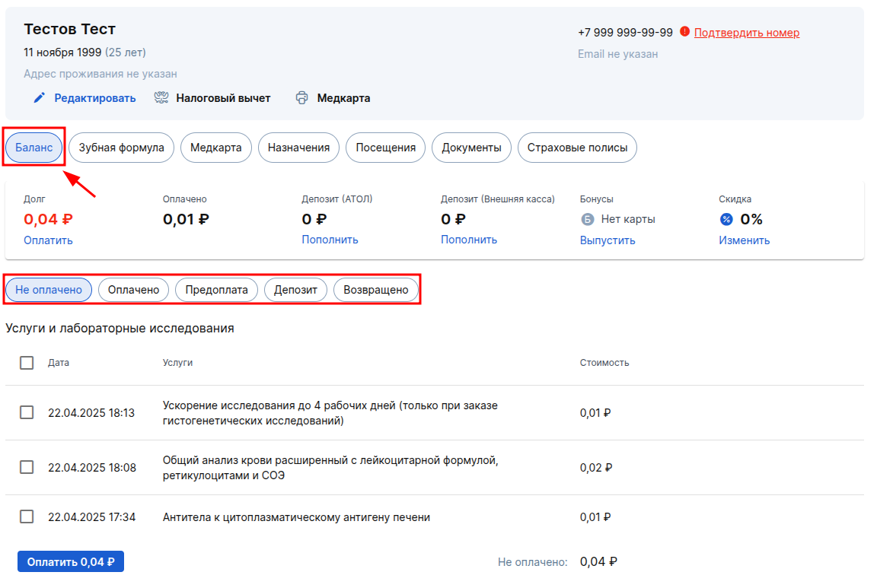Open the Страховые полисы tab
Viewport: 877px width, 588px height.
click(x=577, y=148)
